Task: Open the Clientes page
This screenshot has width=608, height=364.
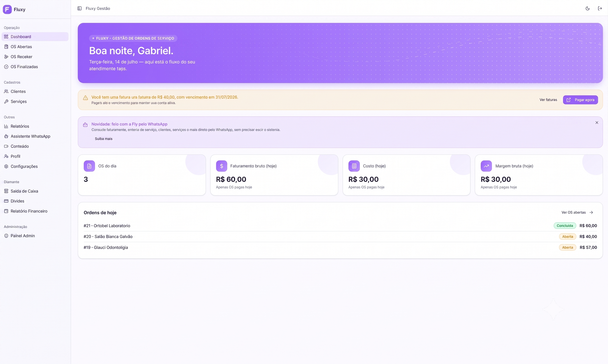Action: pos(35,91)
